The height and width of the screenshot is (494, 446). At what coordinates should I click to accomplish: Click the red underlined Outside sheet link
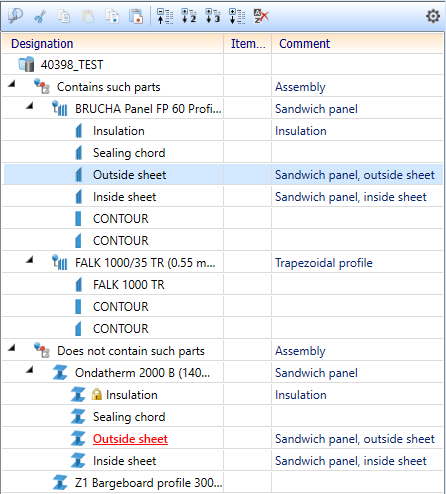pyautogui.click(x=130, y=439)
